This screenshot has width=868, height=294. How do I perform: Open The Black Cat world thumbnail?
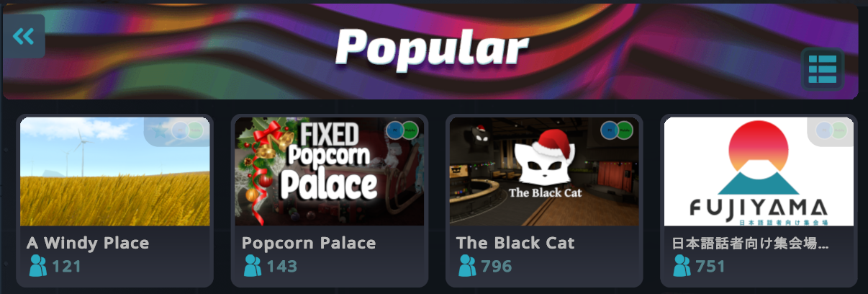(544, 171)
